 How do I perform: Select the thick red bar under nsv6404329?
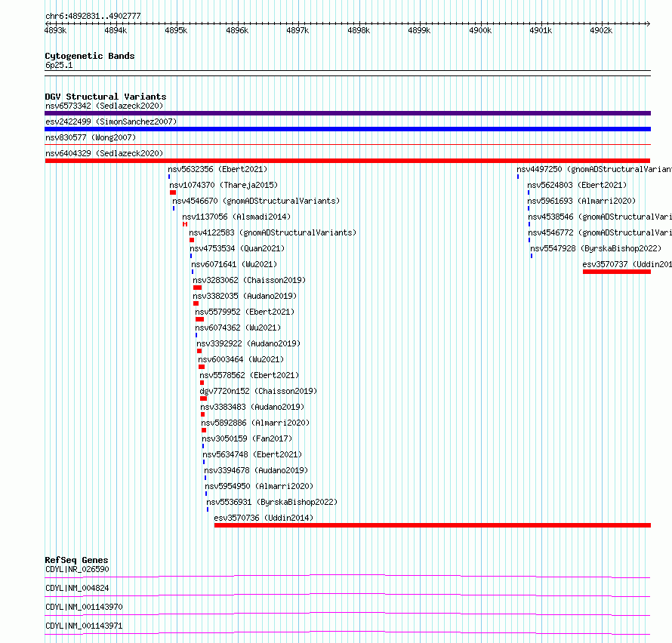pos(347,161)
